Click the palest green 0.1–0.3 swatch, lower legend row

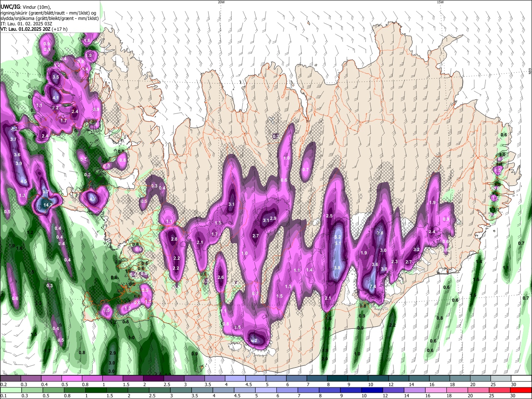click(x=11, y=390)
